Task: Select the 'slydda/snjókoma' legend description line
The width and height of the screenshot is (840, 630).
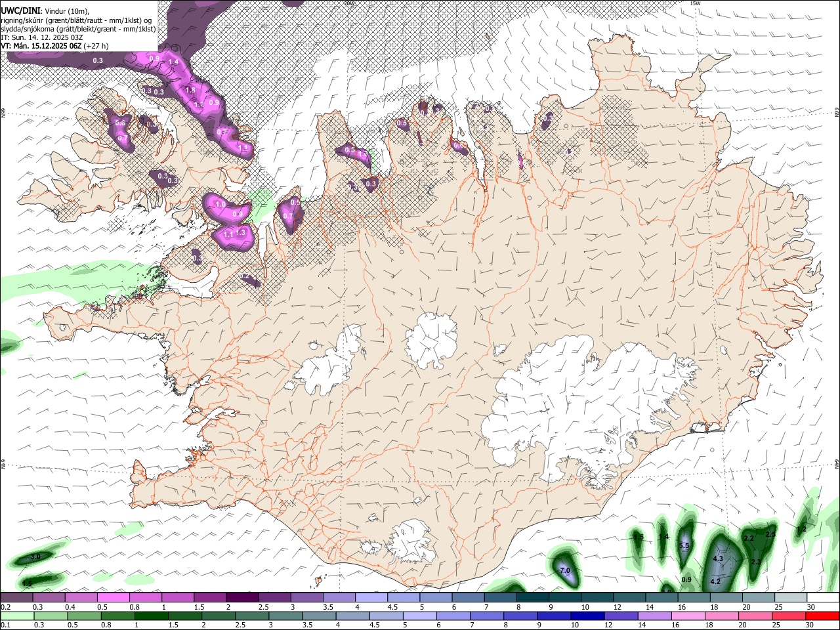Action: (x=78, y=29)
